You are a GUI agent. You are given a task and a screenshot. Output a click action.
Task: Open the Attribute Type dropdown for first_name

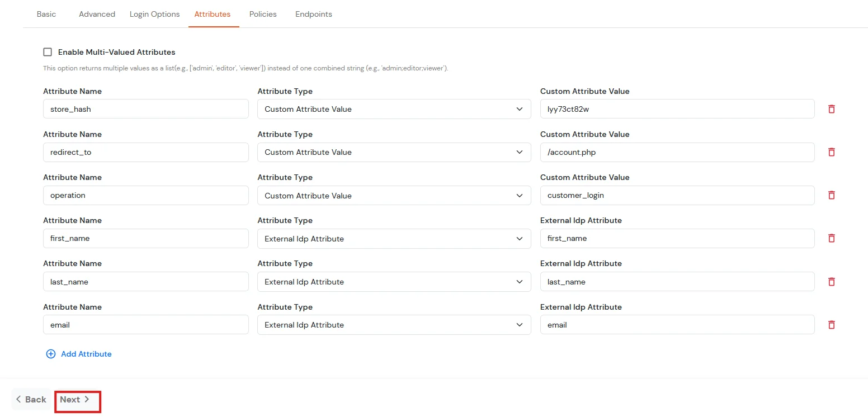tap(394, 238)
